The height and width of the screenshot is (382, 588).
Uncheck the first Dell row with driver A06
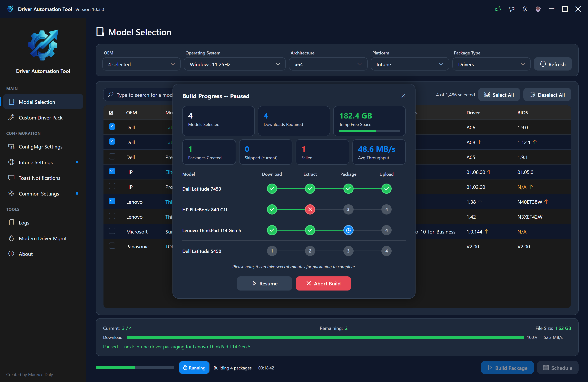click(x=112, y=127)
